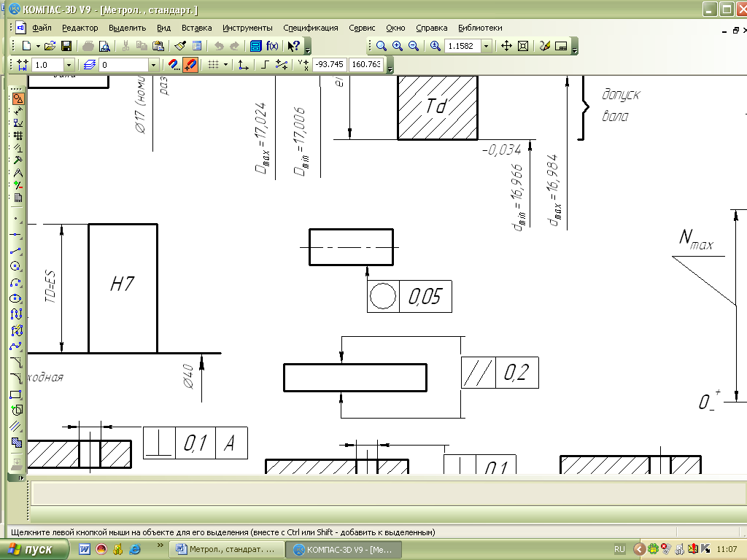Viewport: 747px width, 560px height.
Task: Switch to the Editing hammer panel
Action: click(18, 160)
